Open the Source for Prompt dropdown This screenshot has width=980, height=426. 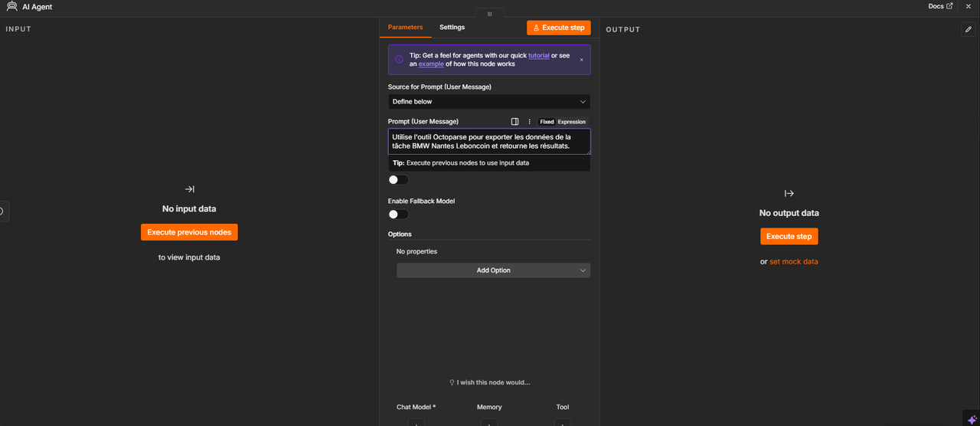click(489, 101)
